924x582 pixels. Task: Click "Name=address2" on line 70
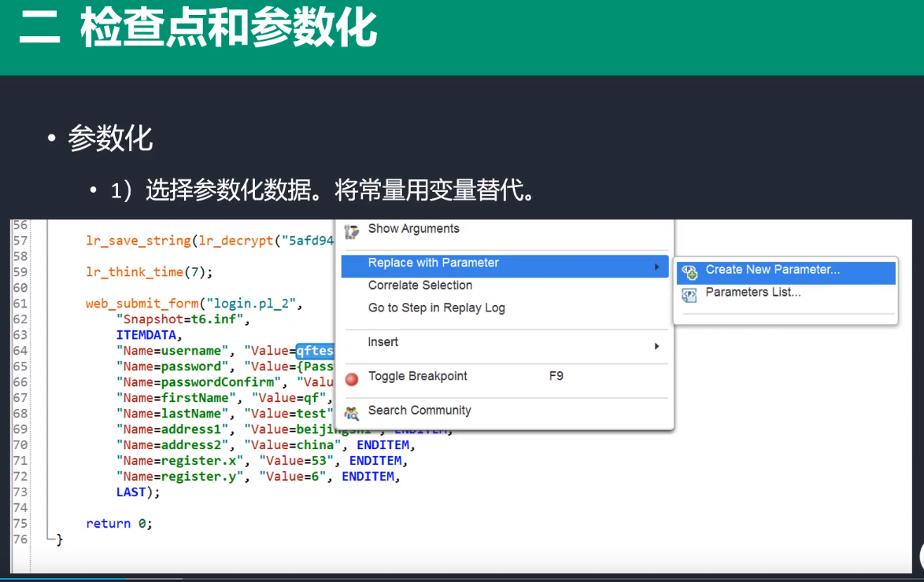point(172,444)
